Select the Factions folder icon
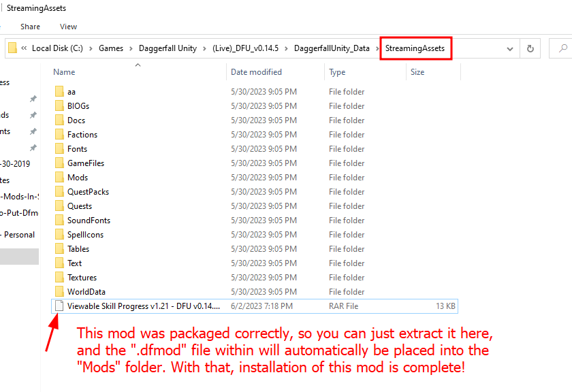This screenshot has height=392, width=572. point(59,135)
